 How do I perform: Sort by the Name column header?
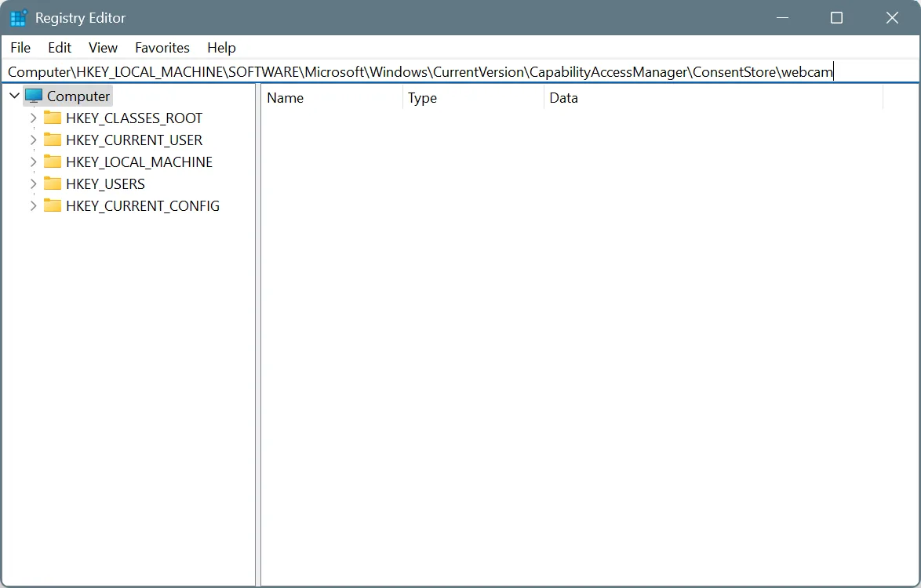pyautogui.click(x=332, y=98)
